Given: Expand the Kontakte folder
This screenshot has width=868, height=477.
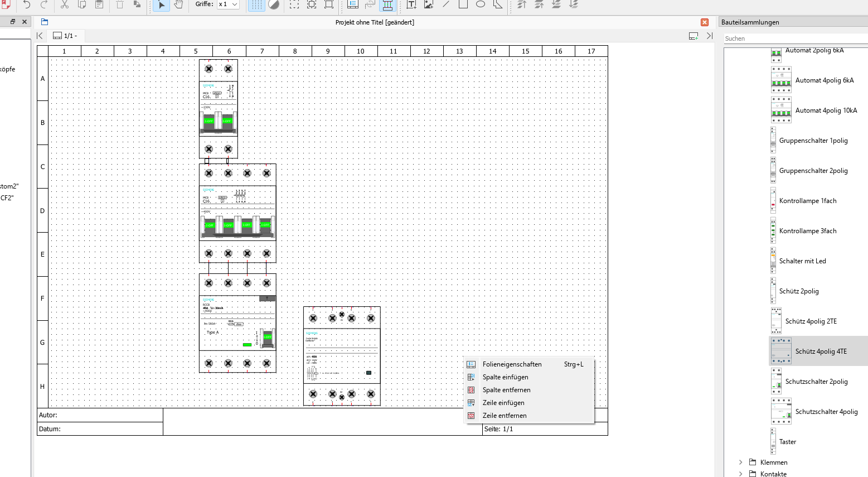Looking at the screenshot, I should click(740, 474).
